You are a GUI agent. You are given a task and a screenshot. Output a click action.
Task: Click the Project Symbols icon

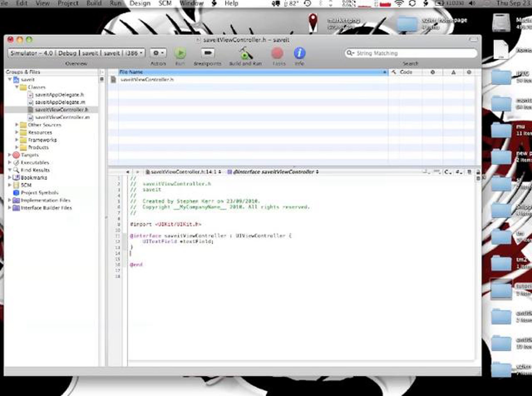pos(16,193)
